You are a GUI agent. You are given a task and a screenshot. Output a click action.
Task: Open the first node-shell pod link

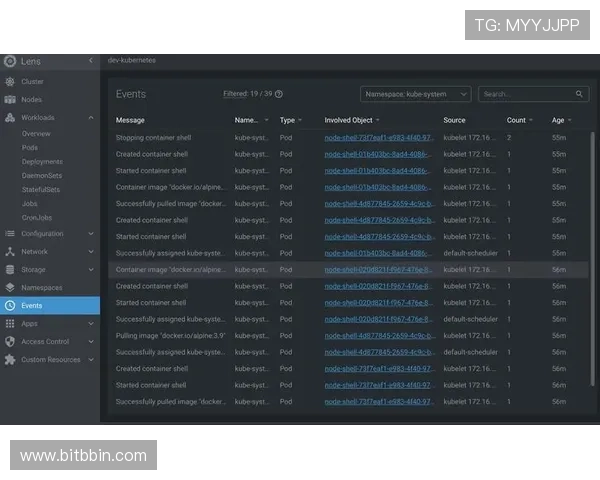tap(378, 138)
